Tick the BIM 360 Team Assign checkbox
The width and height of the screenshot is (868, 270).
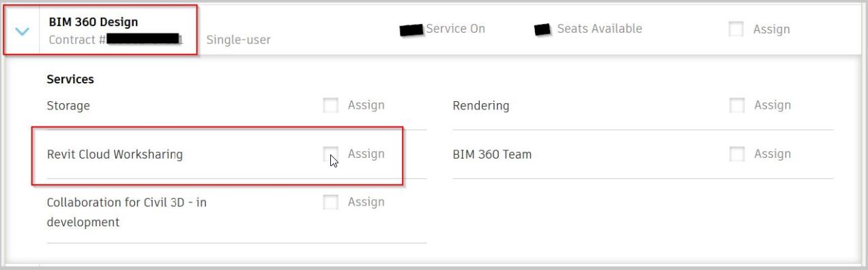tap(737, 154)
